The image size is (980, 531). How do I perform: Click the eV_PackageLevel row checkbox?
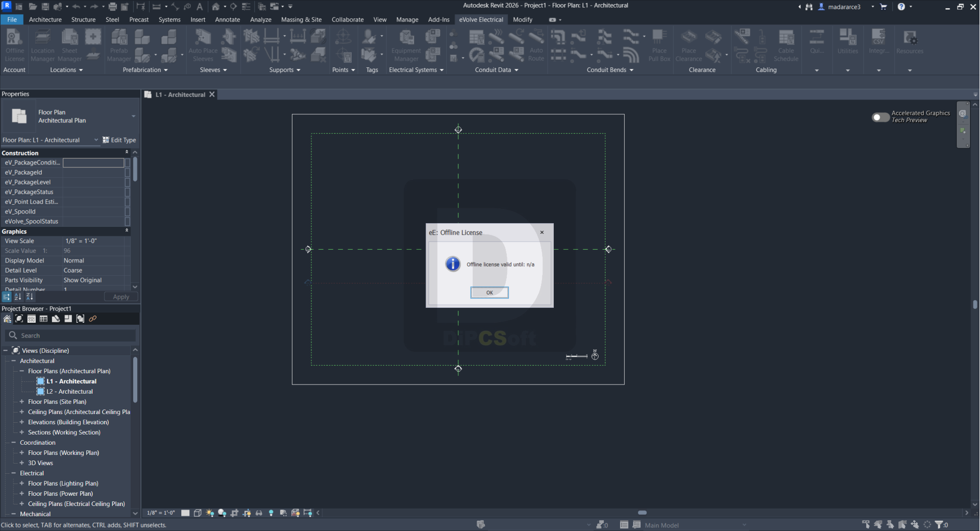tap(128, 182)
